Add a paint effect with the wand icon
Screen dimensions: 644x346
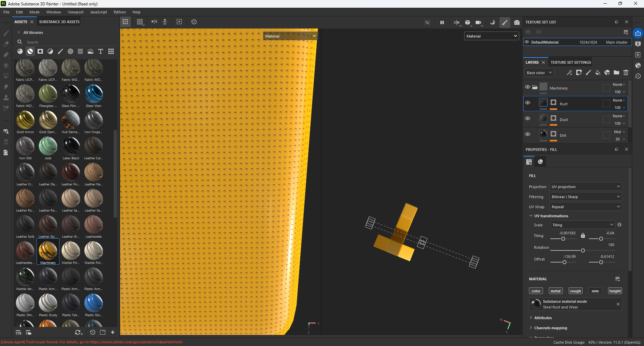570,72
